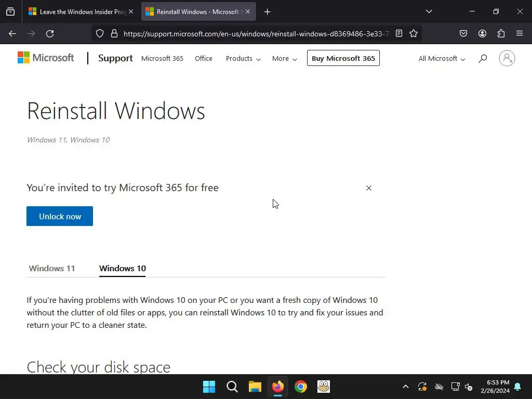Open the Firefox application menu
Image resolution: width=532 pixels, height=399 pixels.
[520, 33]
